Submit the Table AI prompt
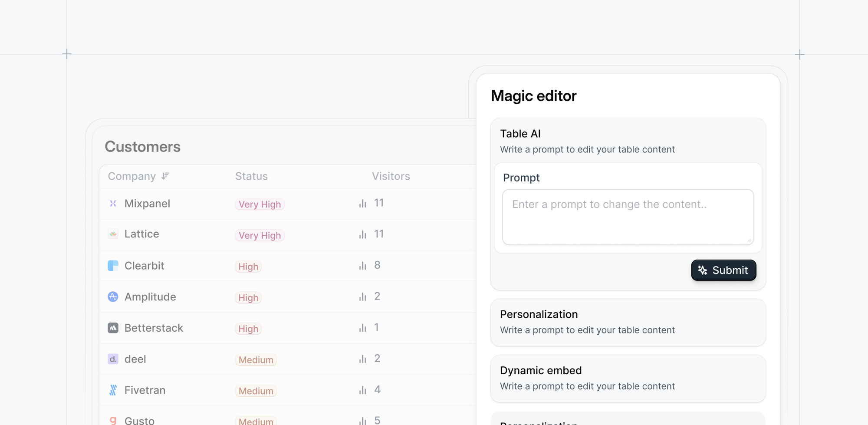 pyautogui.click(x=723, y=270)
